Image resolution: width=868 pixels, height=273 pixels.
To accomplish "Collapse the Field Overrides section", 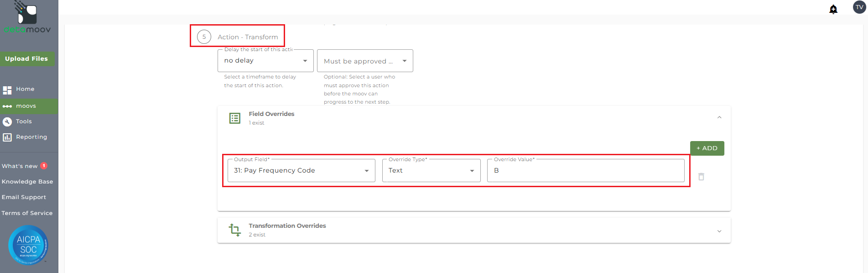I will click(719, 118).
